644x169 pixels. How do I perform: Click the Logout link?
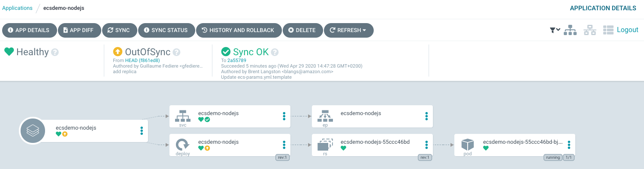[x=628, y=30]
